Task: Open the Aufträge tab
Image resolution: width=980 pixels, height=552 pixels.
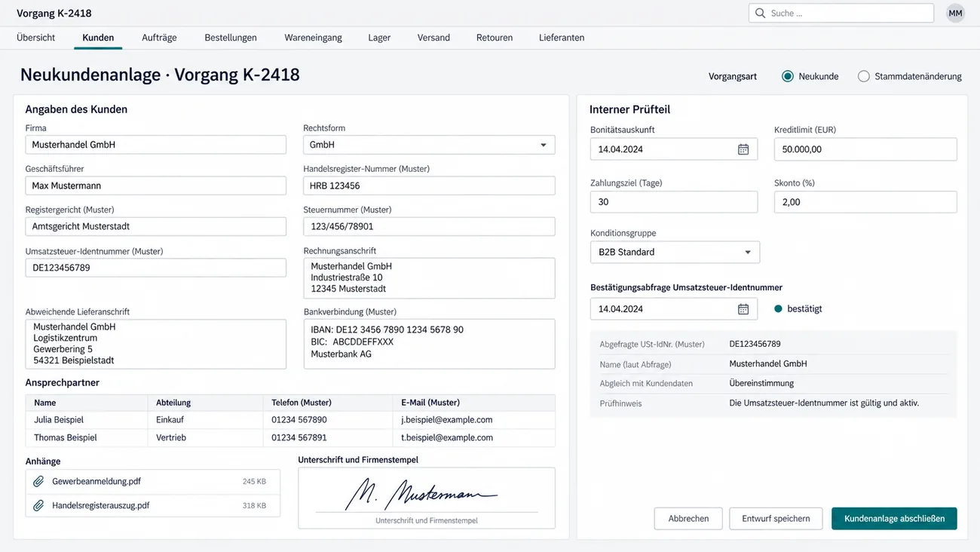Action: pyautogui.click(x=159, y=38)
